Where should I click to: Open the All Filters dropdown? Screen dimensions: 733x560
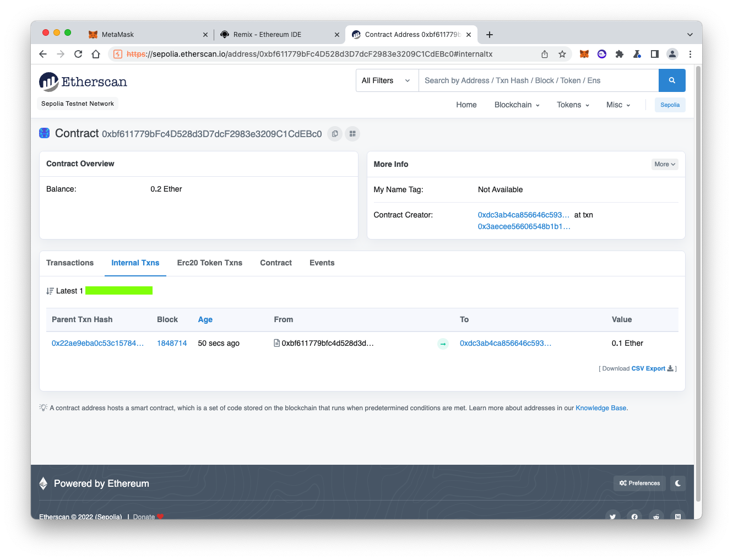point(387,80)
